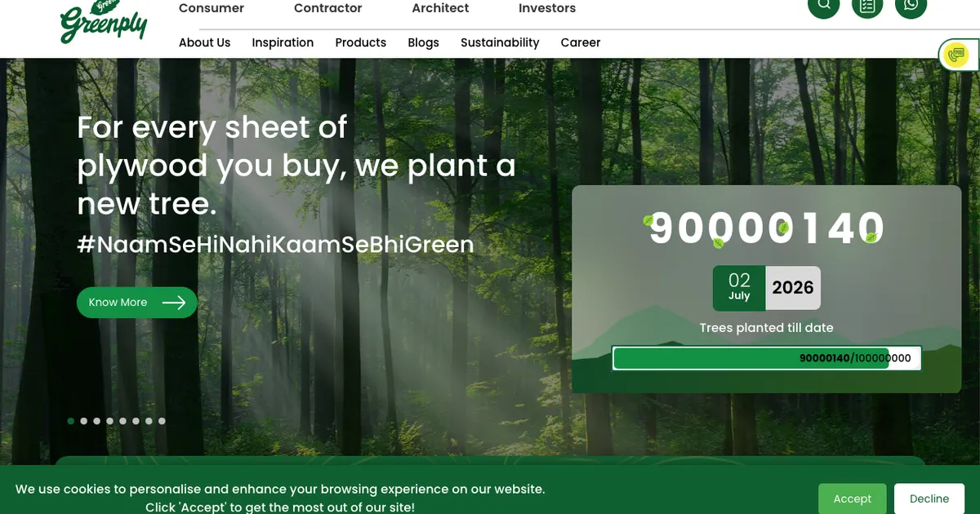Open the Sustainability menu
Screen dimensions: 980x514
tap(500, 42)
